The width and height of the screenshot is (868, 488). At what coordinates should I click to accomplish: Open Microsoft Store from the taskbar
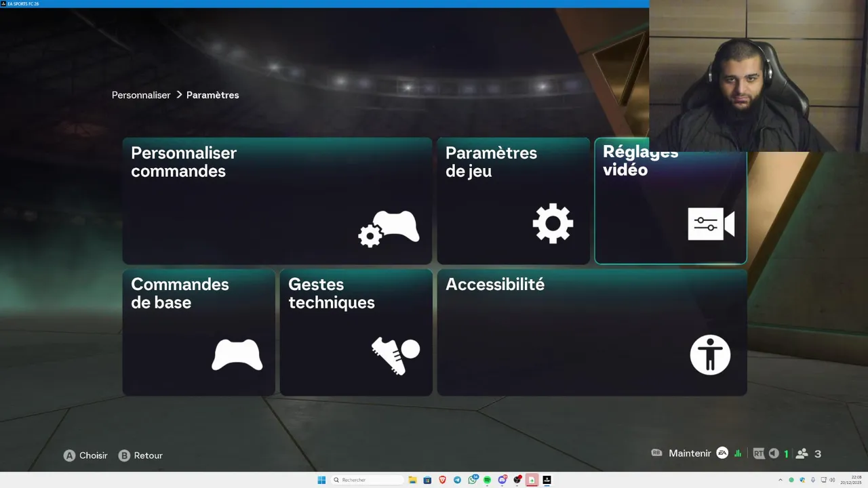pos(427,480)
